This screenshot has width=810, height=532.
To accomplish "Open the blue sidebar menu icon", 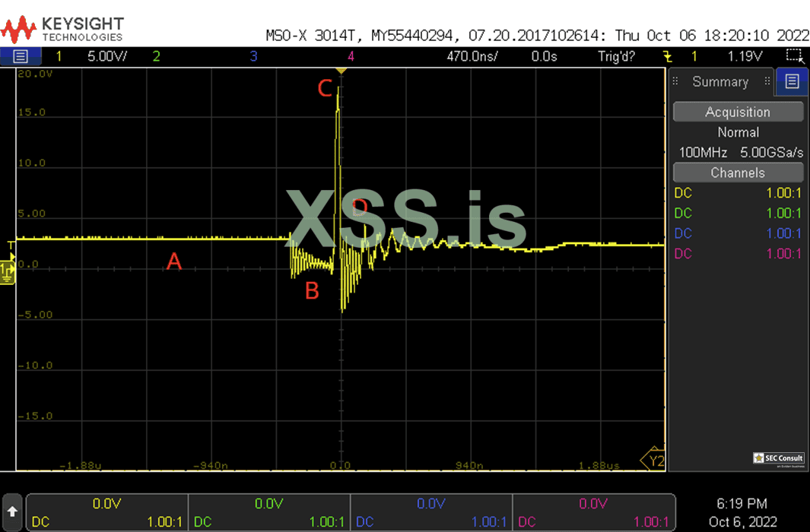I will coord(792,81).
